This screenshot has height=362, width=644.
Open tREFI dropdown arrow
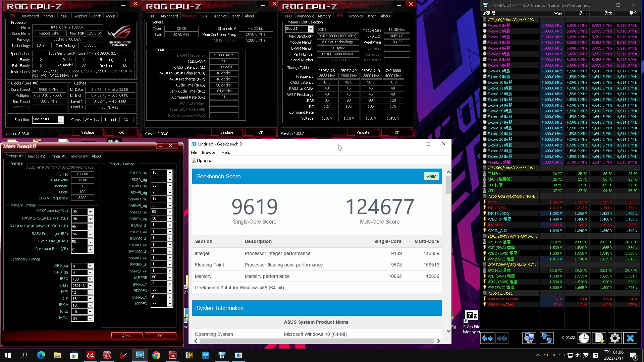tap(90, 286)
